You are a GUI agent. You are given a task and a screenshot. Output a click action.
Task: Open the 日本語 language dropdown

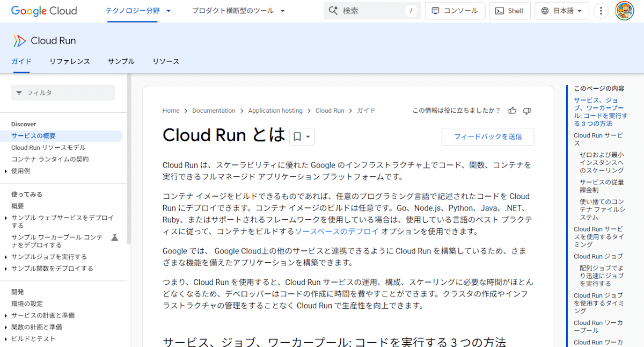pos(561,10)
